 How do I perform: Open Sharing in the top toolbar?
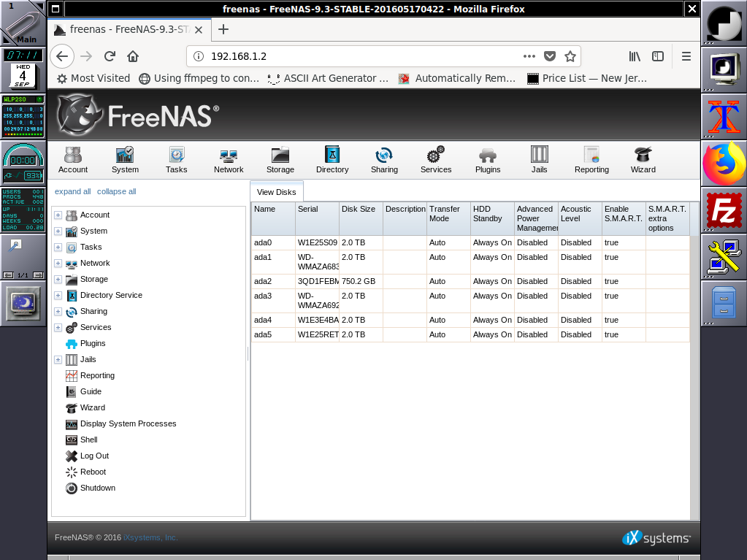coord(384,160)
